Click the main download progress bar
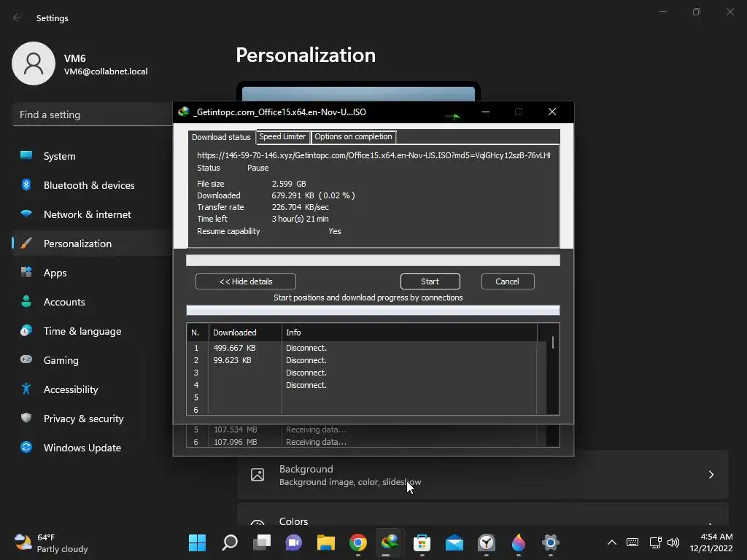Screen dimensions: 747x560 [x=373, y=260]
